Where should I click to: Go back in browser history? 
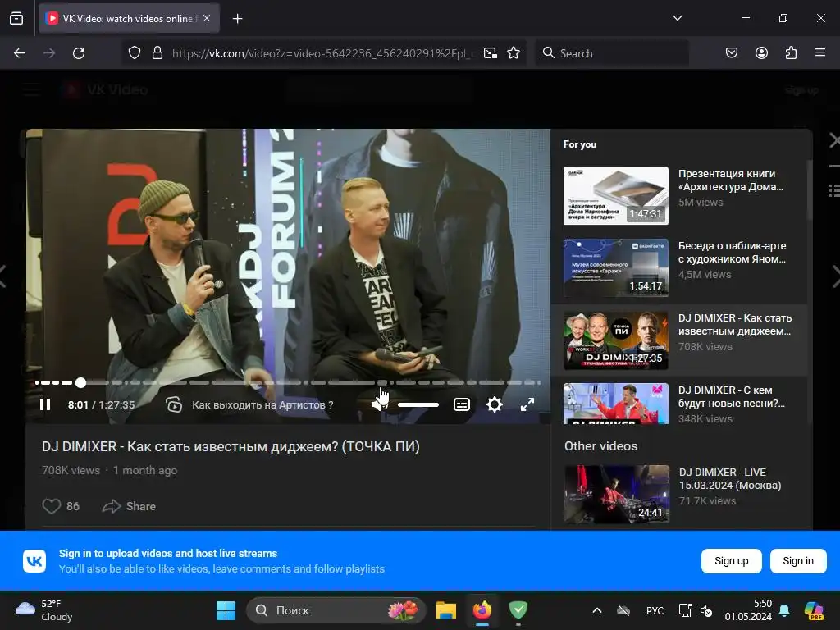point(20,53)
